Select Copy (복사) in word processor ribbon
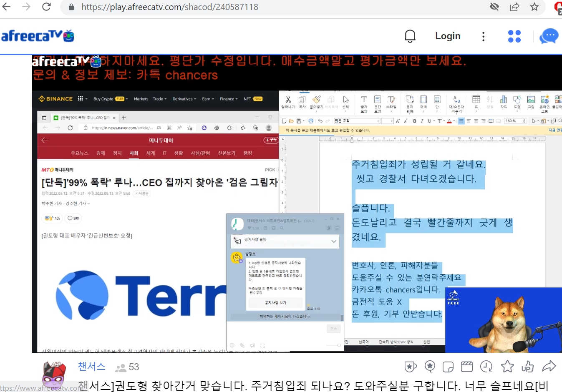The width and height of the screenshot is (562, 392). click(302, 102)
